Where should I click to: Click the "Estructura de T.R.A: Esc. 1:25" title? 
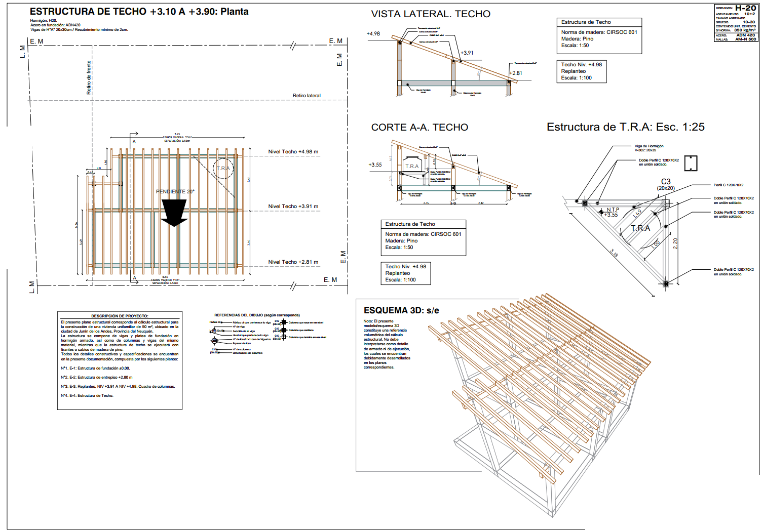(626, 127)
